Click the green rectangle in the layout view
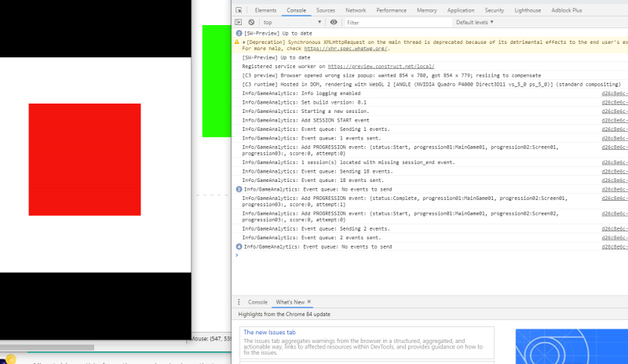This screenshot has height=364, width=628. [217, 81]
